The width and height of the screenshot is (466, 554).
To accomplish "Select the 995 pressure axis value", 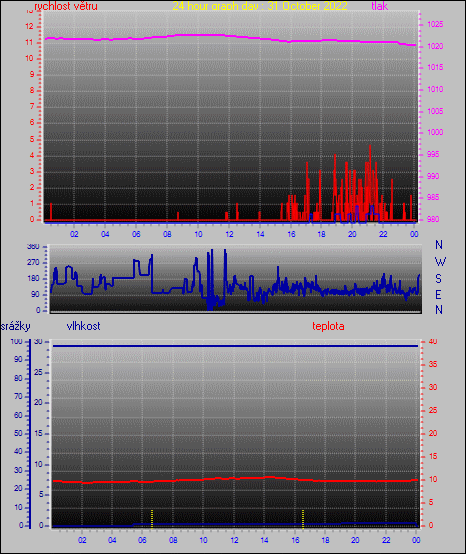I will (x=433, y=154).
